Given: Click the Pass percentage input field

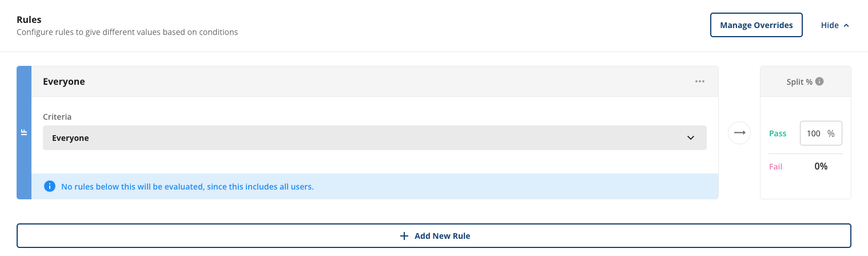Looking at the screenshot, I should point(821,133).
